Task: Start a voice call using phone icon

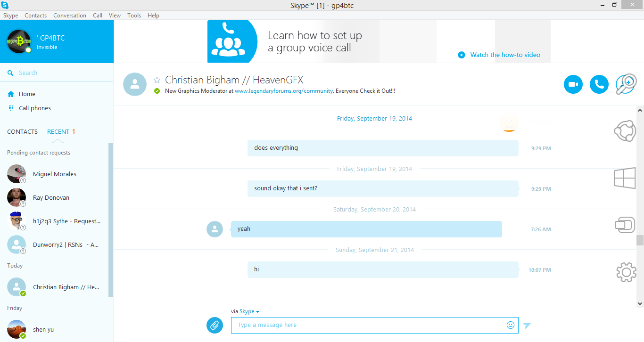Action: (x=599, y=84)
